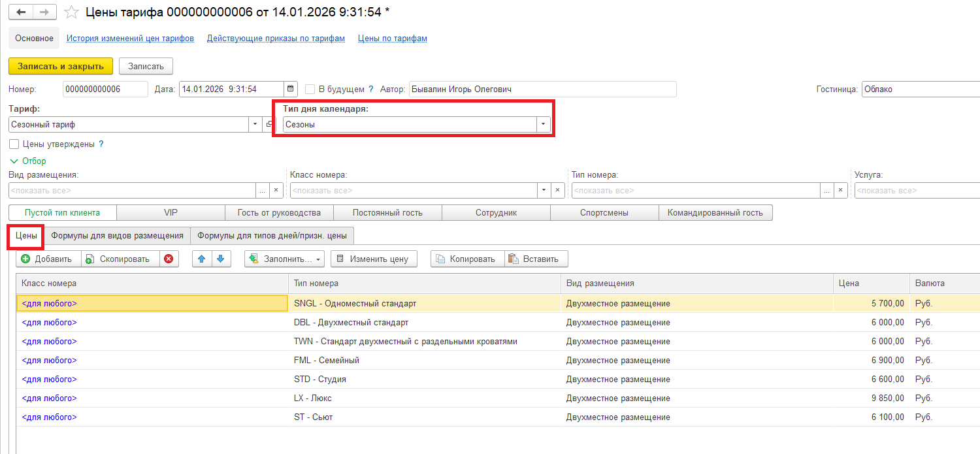Add document to favorites with star icon
Screen dimensions: 980x454
[72, 12]
